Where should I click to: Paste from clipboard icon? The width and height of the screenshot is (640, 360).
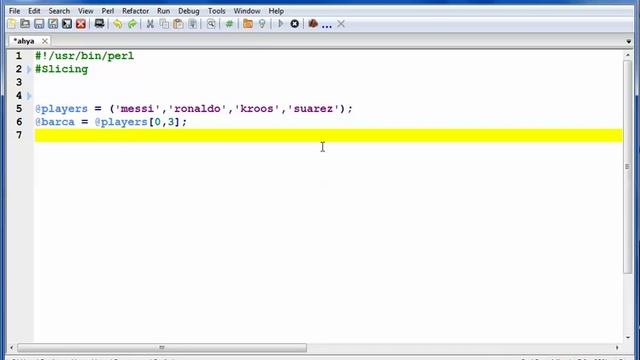pyautogui.click(x=178, y=24)
